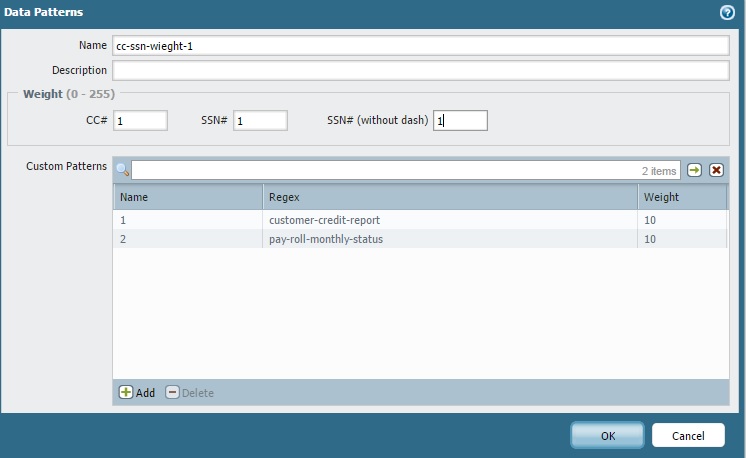Edit the SSN# (without dash) weight field

460,120
